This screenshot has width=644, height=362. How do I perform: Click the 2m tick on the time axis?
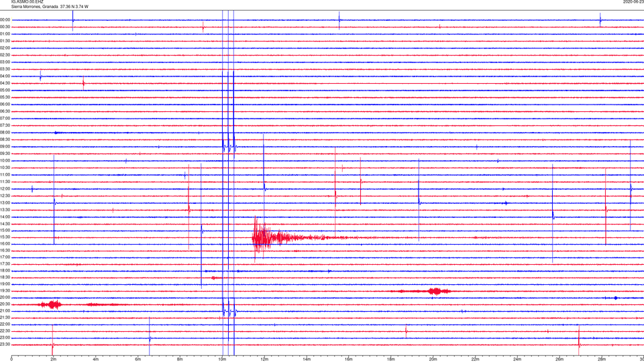(x=54, y=359)
